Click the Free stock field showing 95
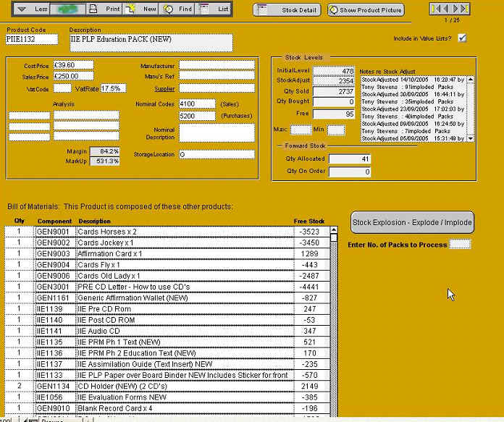This screenshot has height=422, width=504. pyautogui.click(x=334, y=114)
